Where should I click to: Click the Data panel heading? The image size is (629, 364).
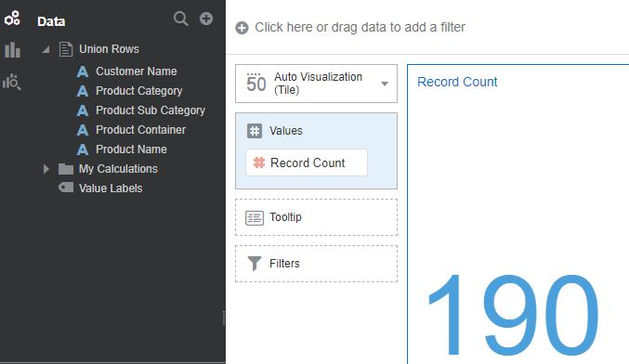tap(51, 21)
